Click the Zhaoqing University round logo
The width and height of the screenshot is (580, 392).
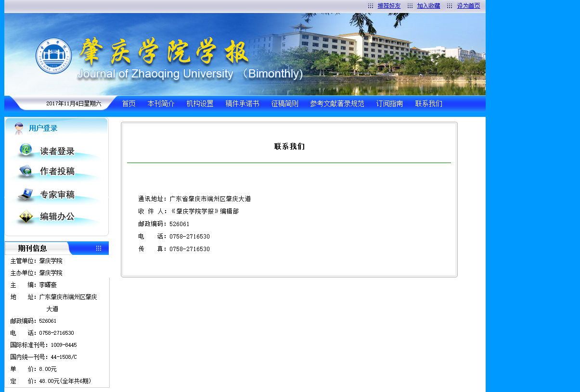point(53,56)
